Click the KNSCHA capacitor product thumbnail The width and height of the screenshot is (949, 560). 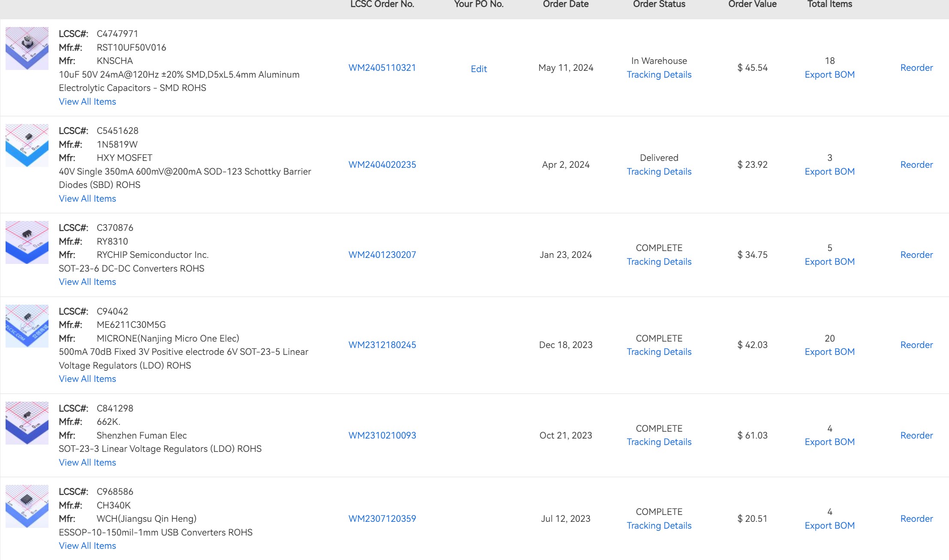point(27,48)
